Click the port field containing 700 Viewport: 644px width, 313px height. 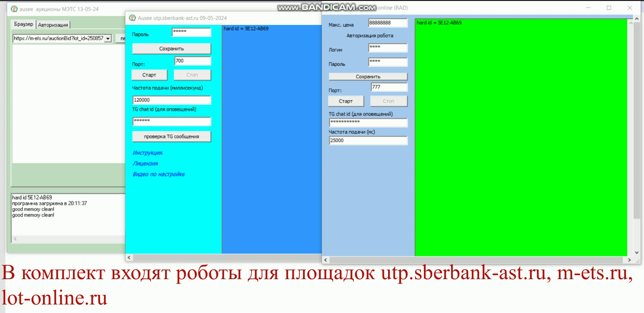(193, 61)
